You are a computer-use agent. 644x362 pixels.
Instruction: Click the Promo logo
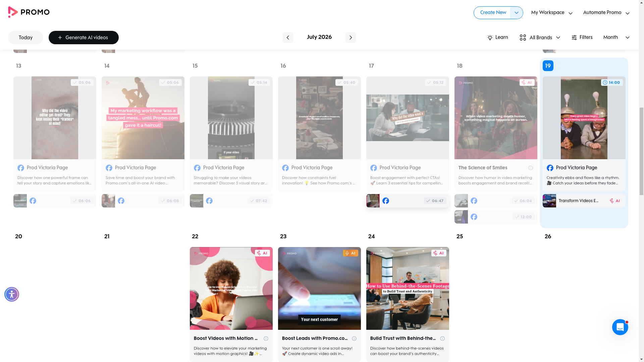tap(29, 12)
